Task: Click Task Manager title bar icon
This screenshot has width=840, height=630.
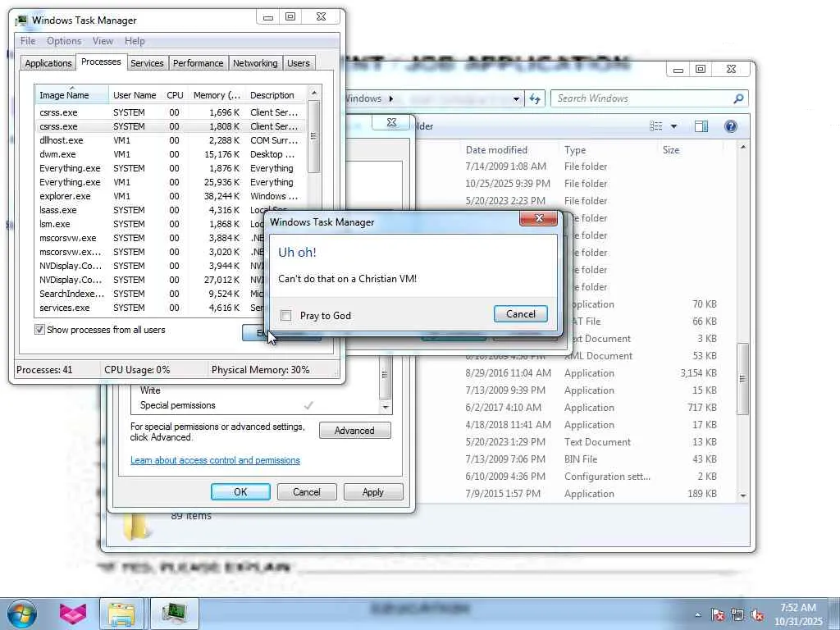Action: pos(21,21)
